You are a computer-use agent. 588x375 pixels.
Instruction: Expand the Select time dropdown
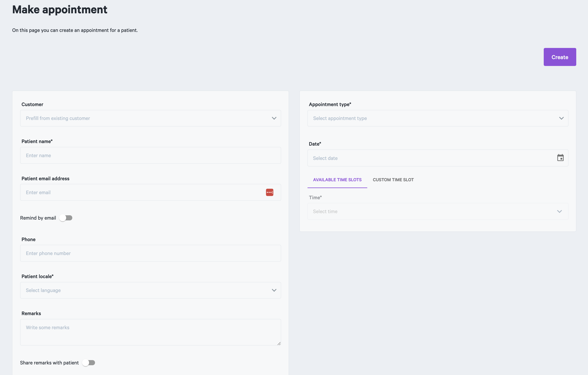coord(438,212)
